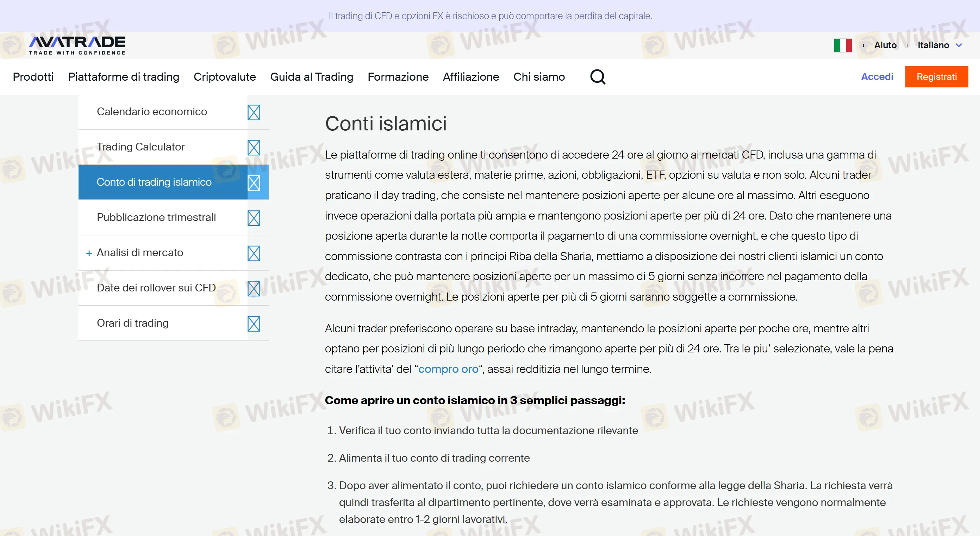Click the search magnifier icon

(x=597, y=77)
